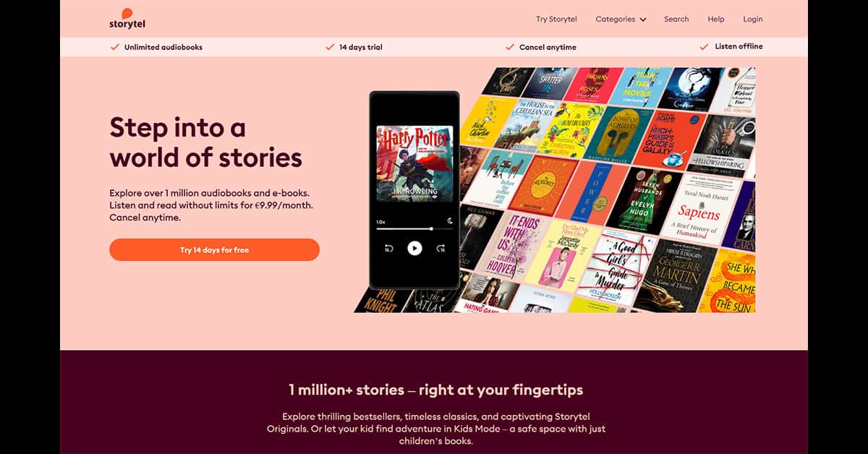
Task: Open the Search page from navigation
Action: pyautogui.click(x=676, y=20)
